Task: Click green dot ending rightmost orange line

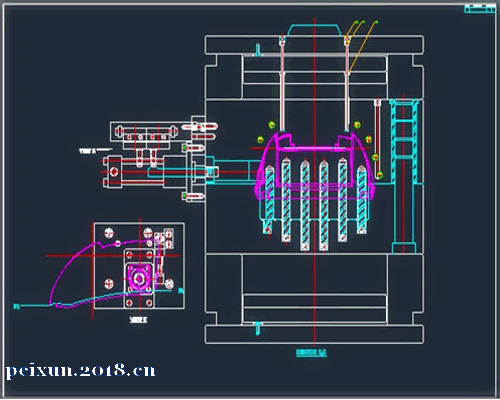Action: click(376, 22)
